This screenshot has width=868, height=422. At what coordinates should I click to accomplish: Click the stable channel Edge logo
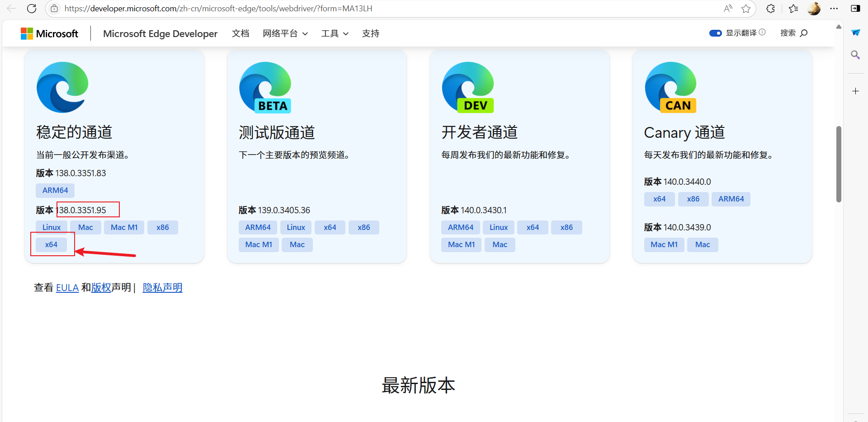(x=62, y=87)
